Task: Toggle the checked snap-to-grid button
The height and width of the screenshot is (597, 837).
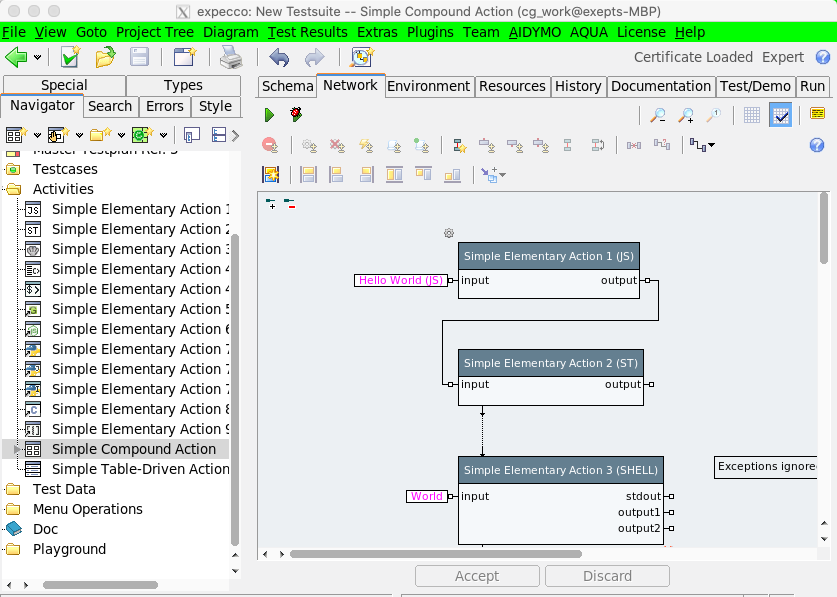Action: pyautogui.click(x=781, y=116)
